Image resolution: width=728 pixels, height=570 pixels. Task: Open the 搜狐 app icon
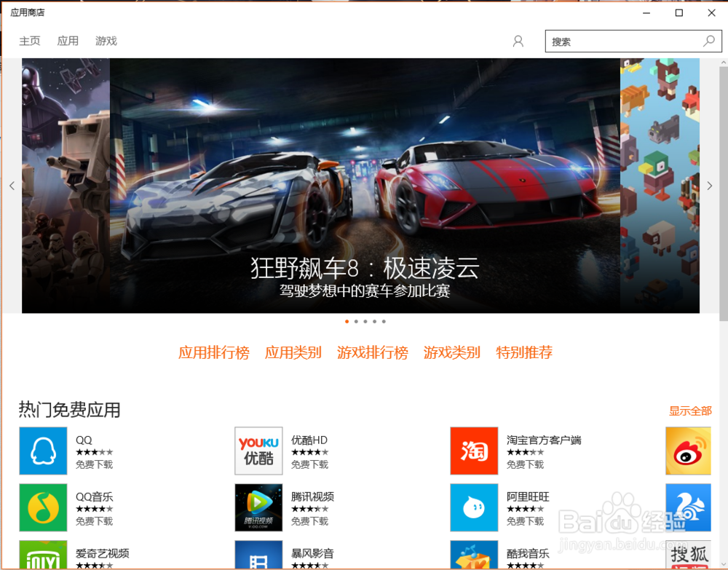click(688, 555)
